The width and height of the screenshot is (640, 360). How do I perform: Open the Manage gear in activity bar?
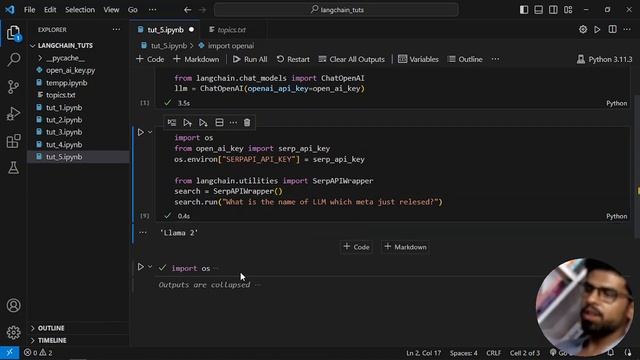click(x=13, y=333)
